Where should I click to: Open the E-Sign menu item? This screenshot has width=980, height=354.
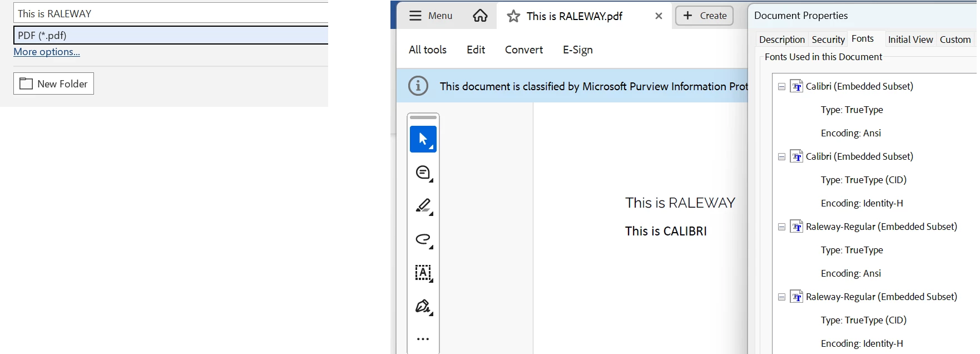click(578, 50)
